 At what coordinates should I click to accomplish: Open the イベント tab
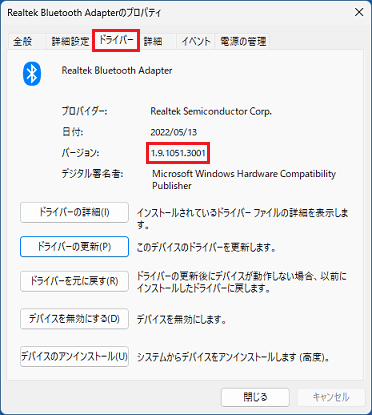[x=196, y=42]
